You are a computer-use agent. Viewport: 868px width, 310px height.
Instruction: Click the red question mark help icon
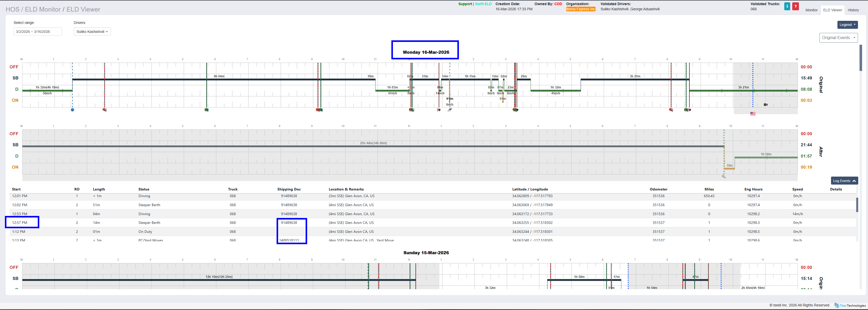796,6
